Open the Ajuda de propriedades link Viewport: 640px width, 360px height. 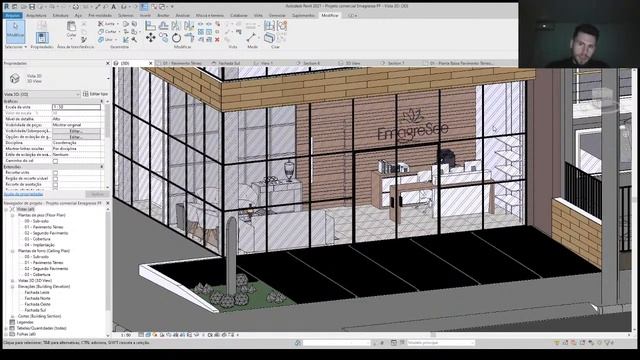tap(23, 194)
